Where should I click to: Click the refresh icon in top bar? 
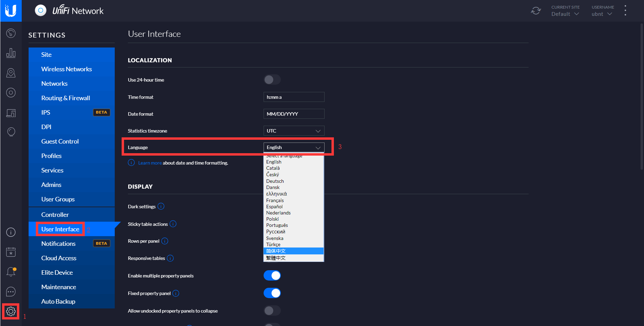(535, 11)
